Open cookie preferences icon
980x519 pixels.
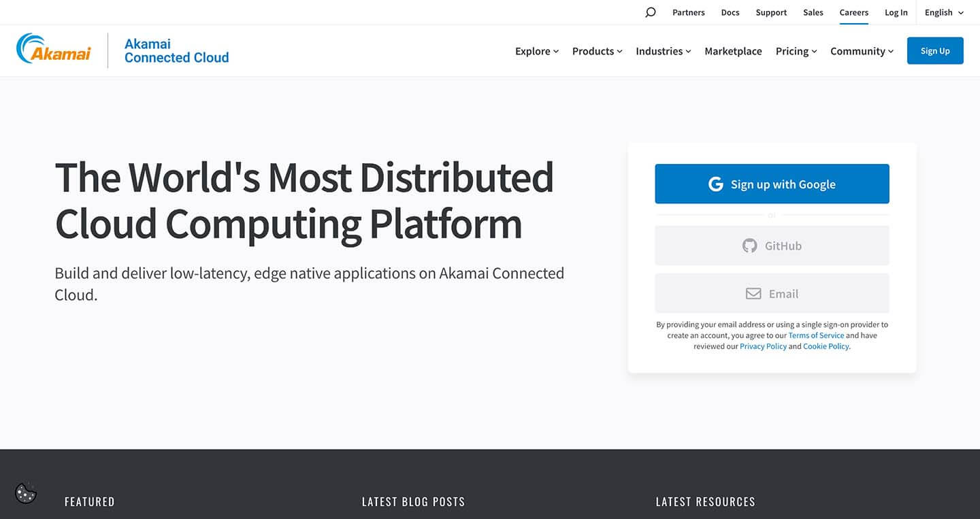pyautogui.click(x=26, y=493)
